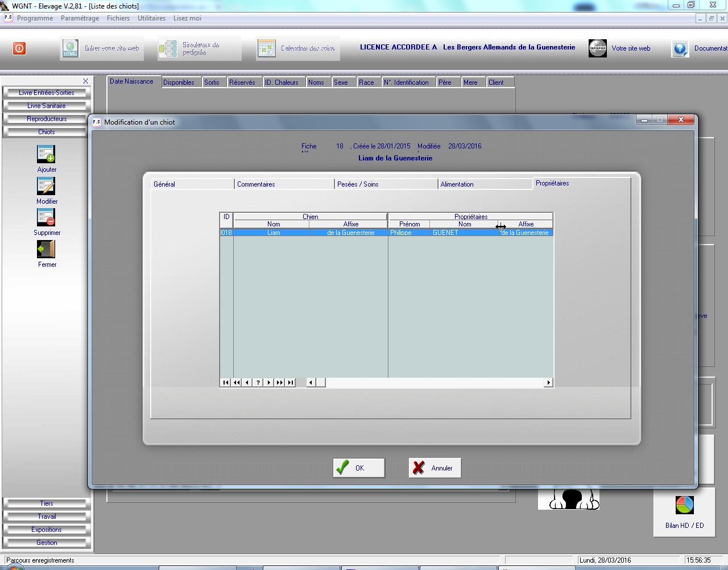The height and width of the screenshot is (570, 728).
Task: Click the Votre site web globe icon
Action: tap(598, 48)
